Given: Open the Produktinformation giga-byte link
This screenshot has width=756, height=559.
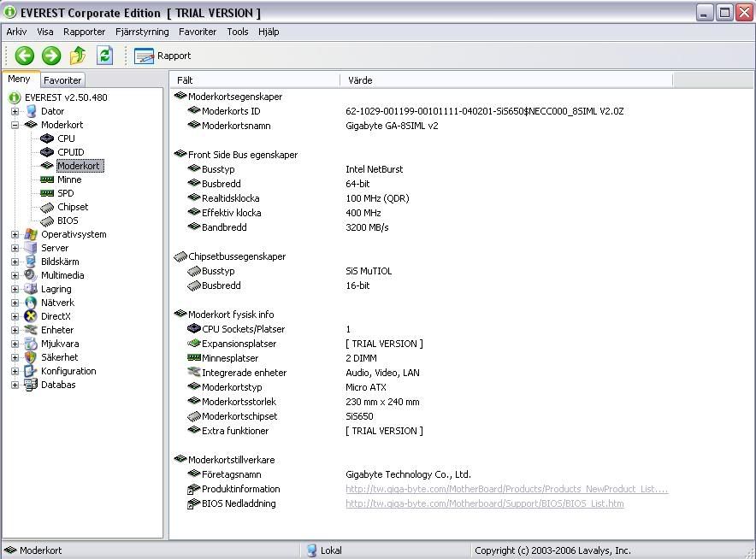Looking at the screenshot, I should 506,489.
